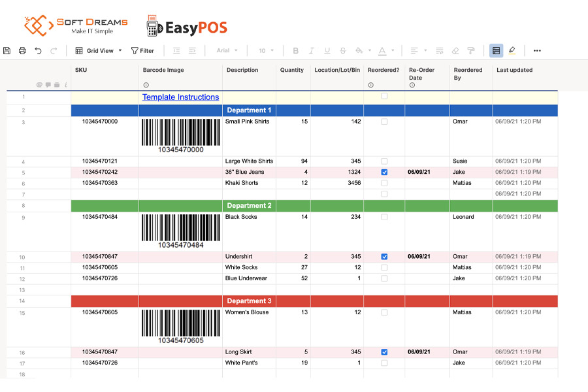Click the Save icon in the toolbar
This screenshot has width=588, height=392.
7,50
